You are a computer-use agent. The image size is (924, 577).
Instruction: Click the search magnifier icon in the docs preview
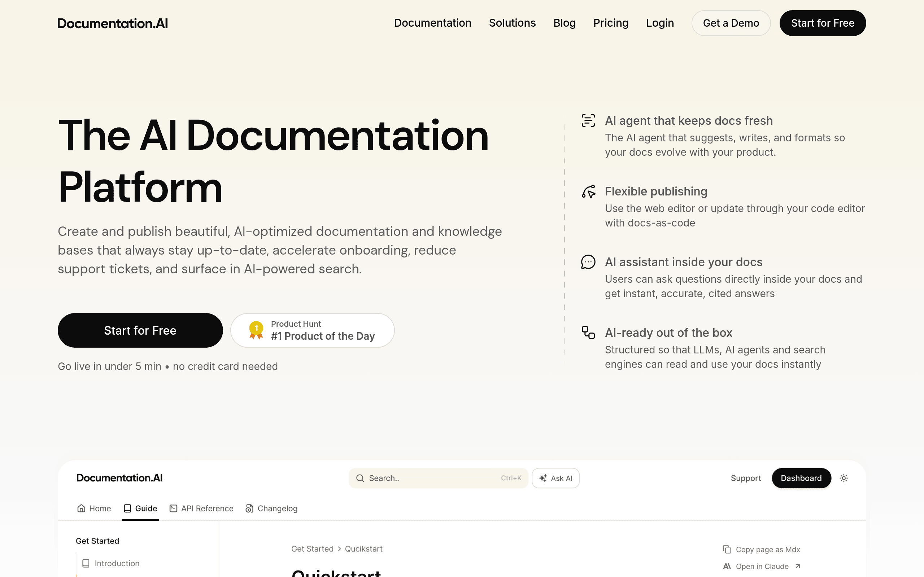tap(359, 478)
